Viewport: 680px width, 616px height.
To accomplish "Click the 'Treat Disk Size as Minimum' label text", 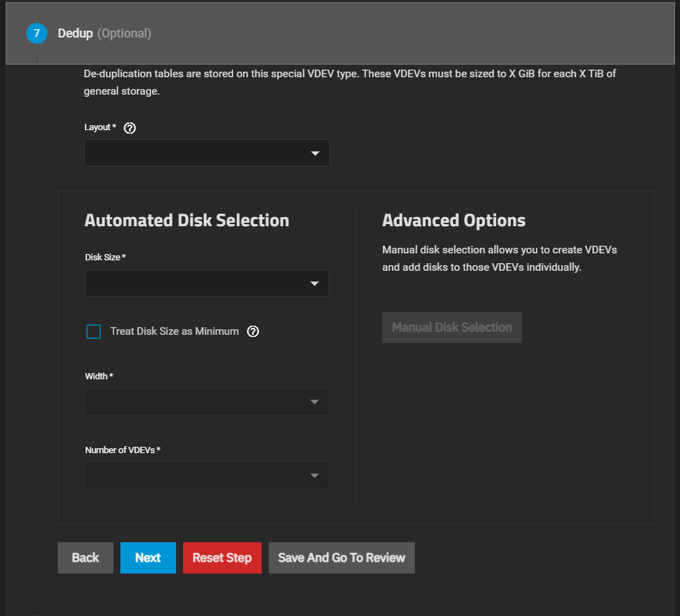I will tap(174, 332).
